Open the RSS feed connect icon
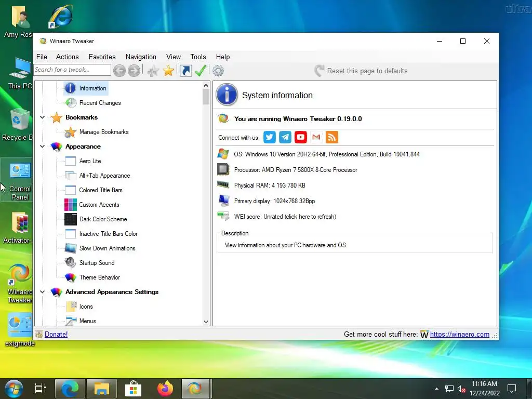The height and width of the screenshot is (399, 532). coord(332,137)
